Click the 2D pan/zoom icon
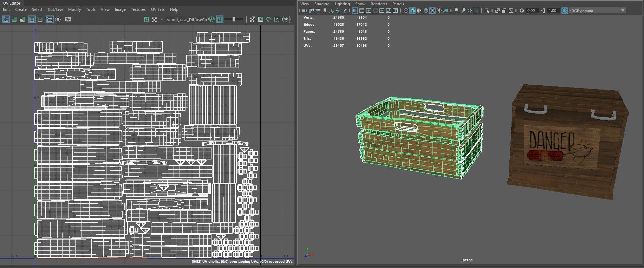Screen dimensions: 644x268 pos(338,11)
